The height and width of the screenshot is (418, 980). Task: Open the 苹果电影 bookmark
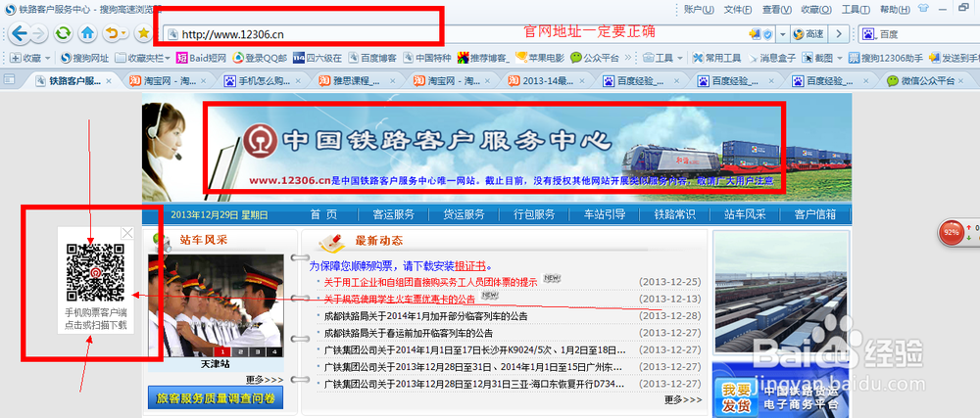(x=541, y=58)
